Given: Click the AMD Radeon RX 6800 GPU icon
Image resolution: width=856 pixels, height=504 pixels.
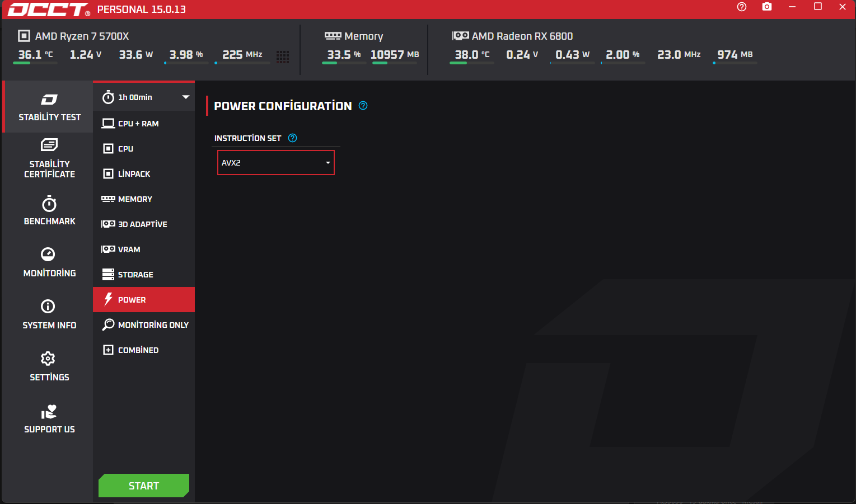Looking at the screenshot, I should pos(461,36).
